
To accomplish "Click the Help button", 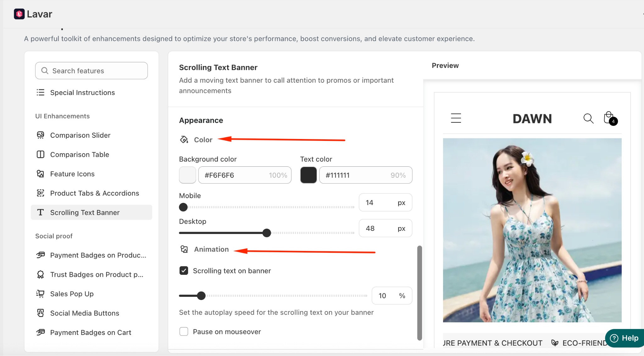I will tap(624, 338).
